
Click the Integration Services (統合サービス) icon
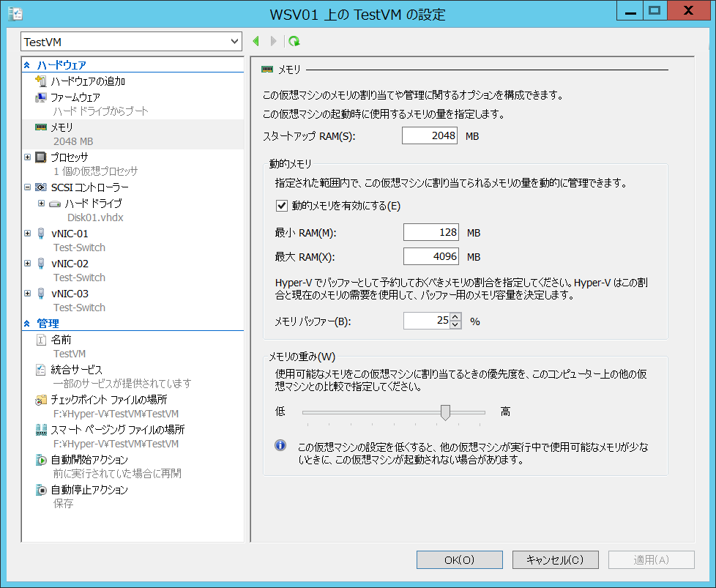point(41,370)
